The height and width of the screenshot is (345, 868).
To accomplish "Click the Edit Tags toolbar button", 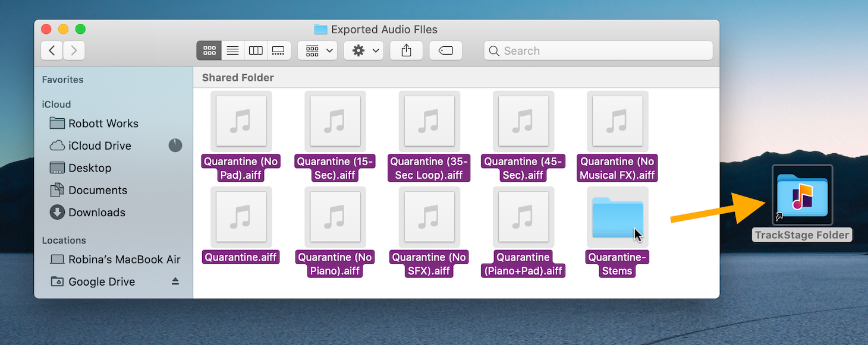I will (446, 50).
